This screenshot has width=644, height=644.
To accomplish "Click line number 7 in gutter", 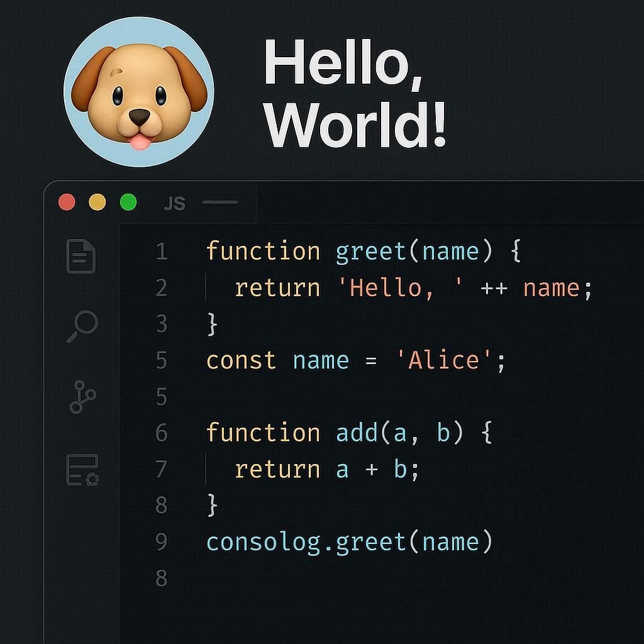I will point(162,469).
